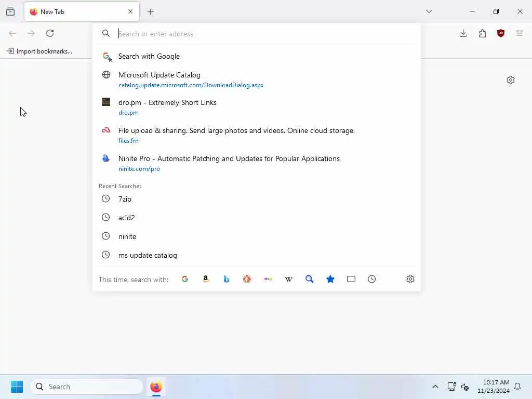Search this time with DuckDuckGo icon
The image size is (532, 399).
[247, 279]
